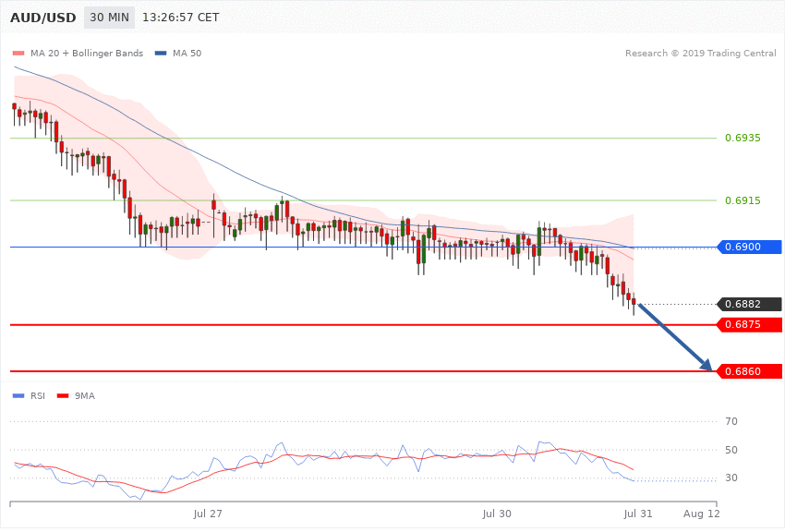Click the red 0.6875 support price tag
This screenshot has width=785, height=532.
coord(750,325)
